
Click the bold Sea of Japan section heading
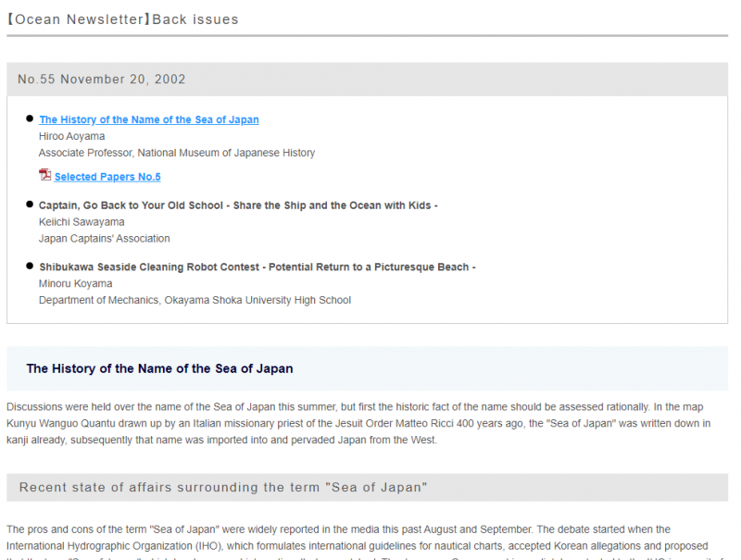pyautogui.click(x=159, y=368)
